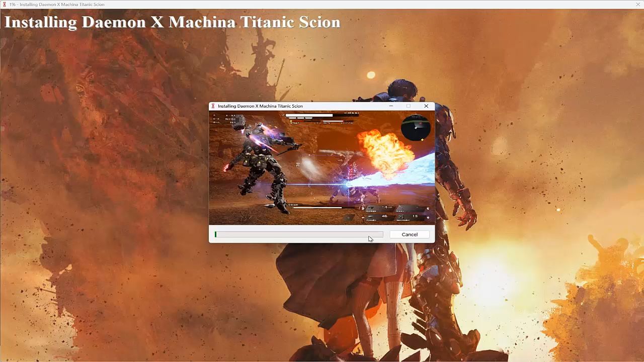Cancel the Daemon X Machina installation
The image size is (644, 362).
point(410,234)
